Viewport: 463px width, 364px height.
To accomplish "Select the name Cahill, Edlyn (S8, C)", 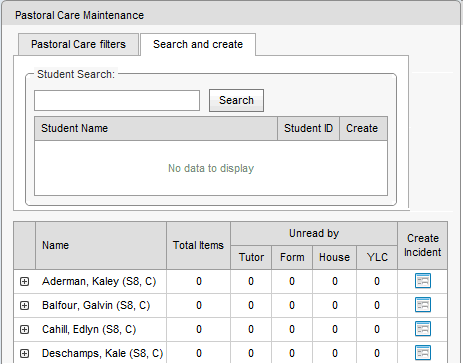I will tap(89, 330).
